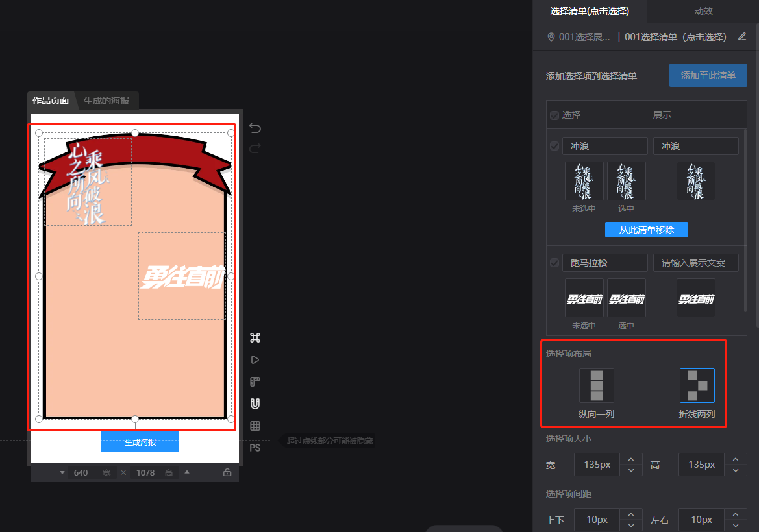
Task: Click the selection list scrollbar
Action: [x=745, y=220]
